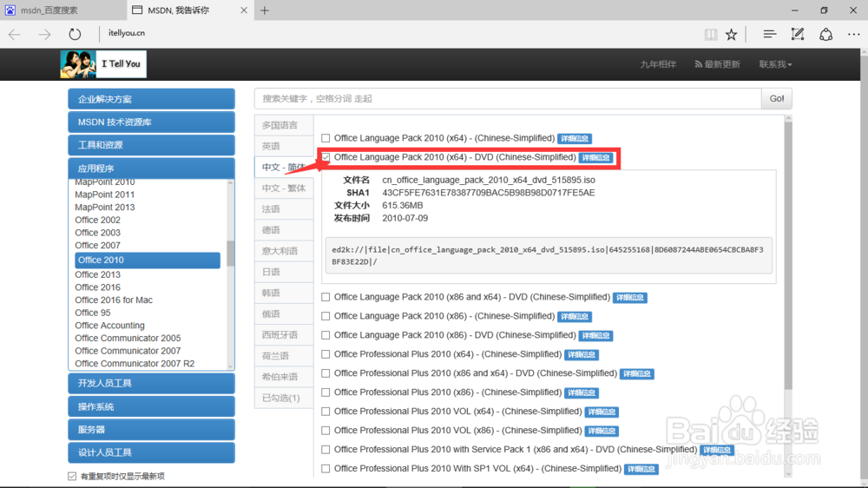Select 中文 - 繁体 language tab

(x=284, y=188)
